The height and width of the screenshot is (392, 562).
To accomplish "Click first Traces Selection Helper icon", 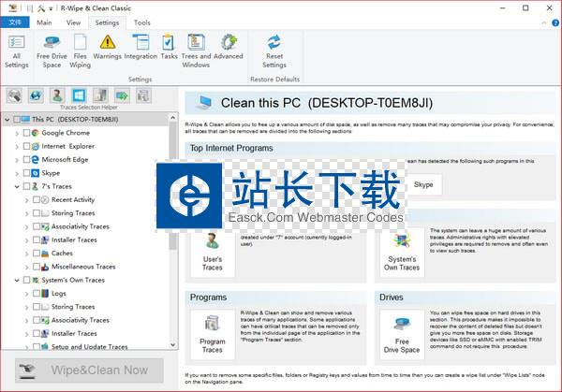I will (14, 95).
